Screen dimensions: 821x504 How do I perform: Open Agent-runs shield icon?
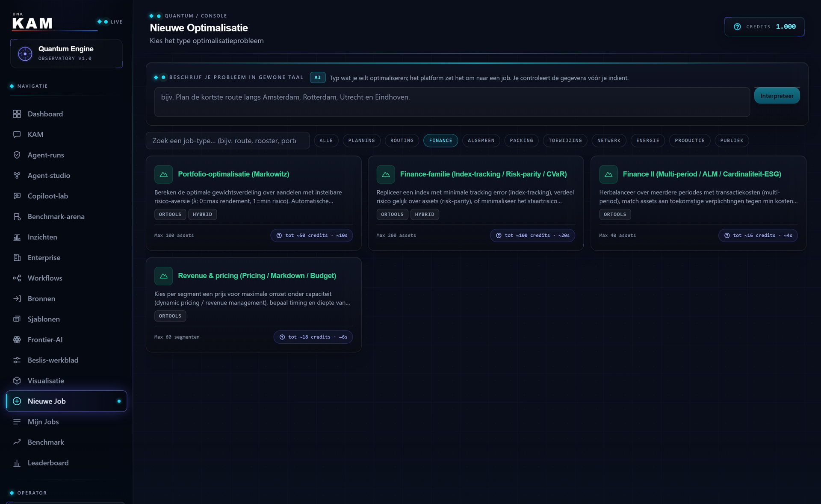17,155
